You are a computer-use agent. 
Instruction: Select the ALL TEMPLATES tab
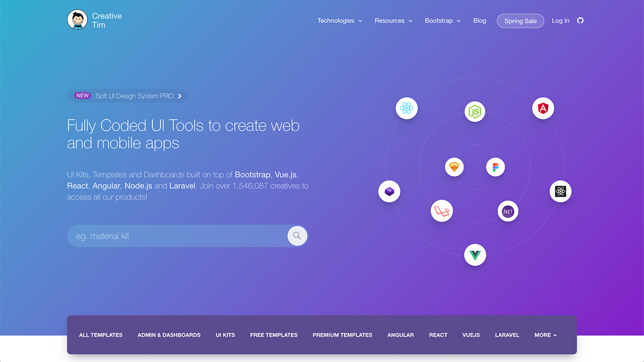101,335
